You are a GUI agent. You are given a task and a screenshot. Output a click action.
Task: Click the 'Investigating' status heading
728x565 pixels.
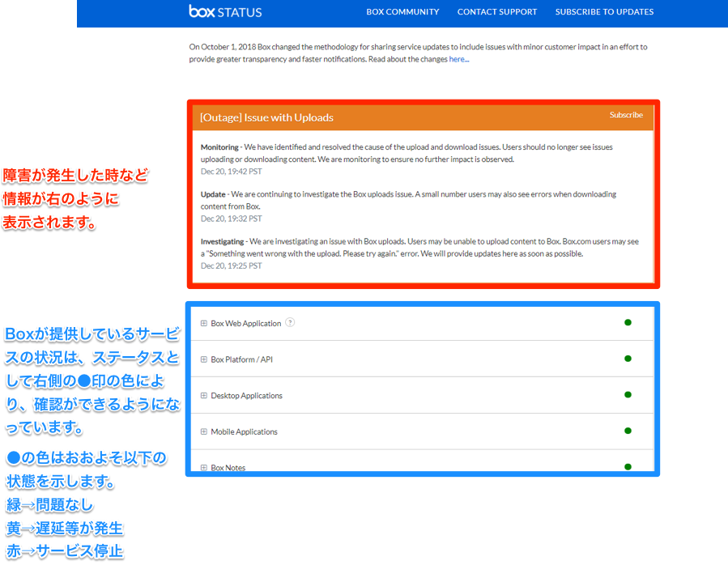(222, 242)
